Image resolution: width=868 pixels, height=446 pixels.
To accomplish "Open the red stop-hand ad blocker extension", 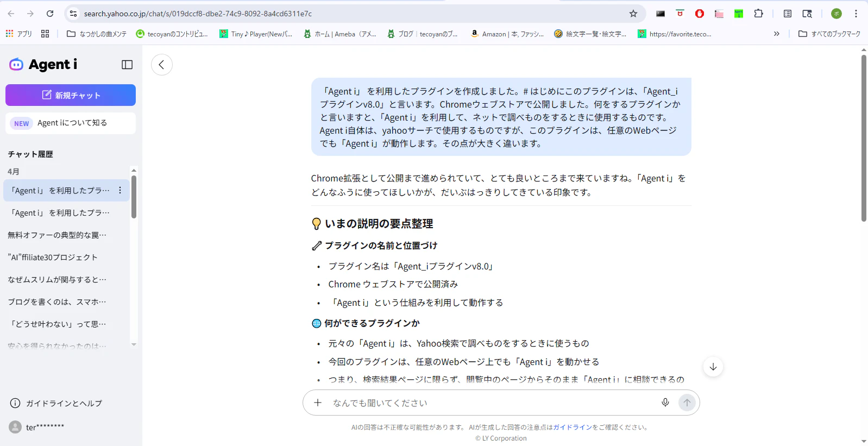I will [700, 14].
